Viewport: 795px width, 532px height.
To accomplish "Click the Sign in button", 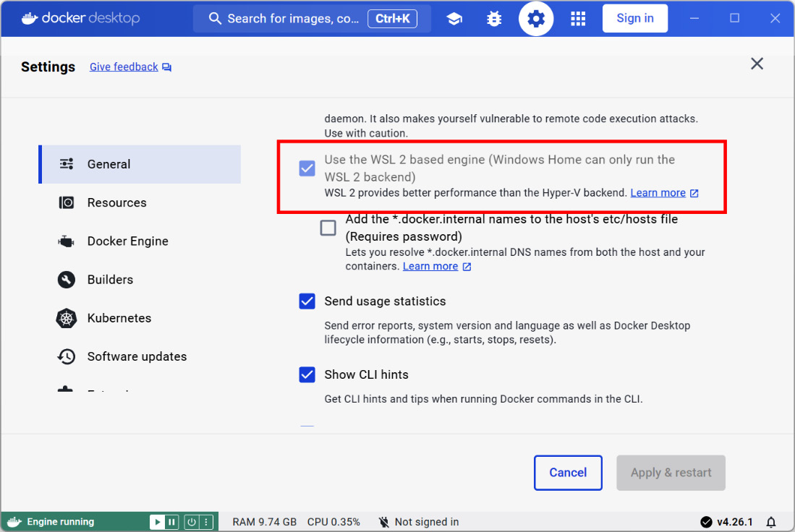I will tap(635, 19).
